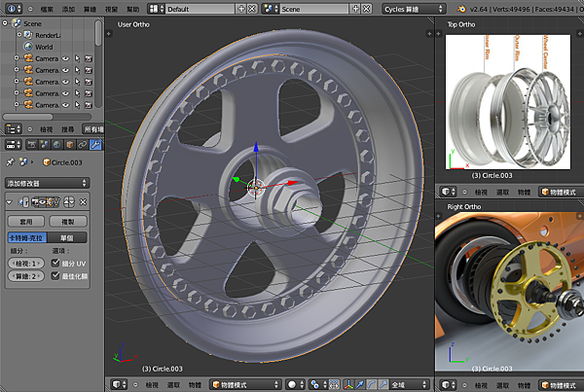Hide the first Camera in the outliner
Viewport: 584px width, 392px height.
(x=68, y=58)
